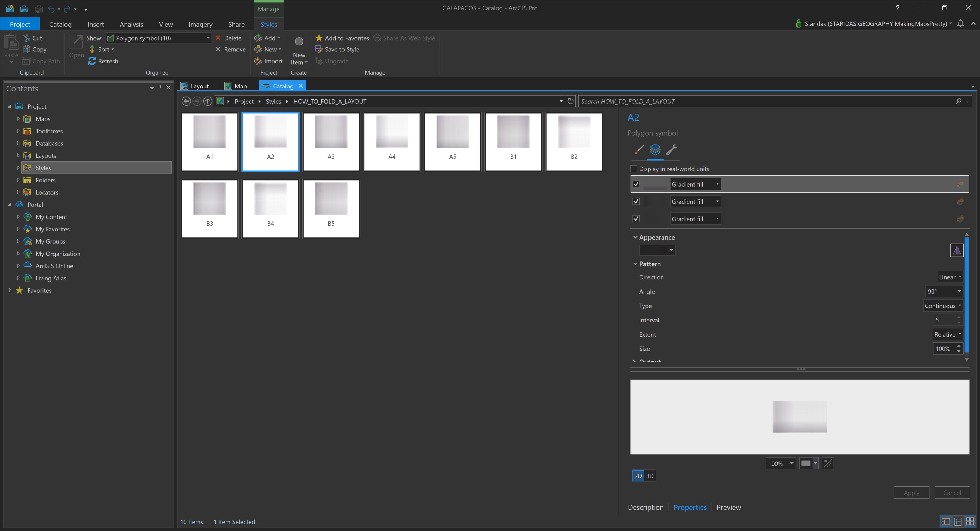
Task: Enable Display in real-world units
Action: 634,169
